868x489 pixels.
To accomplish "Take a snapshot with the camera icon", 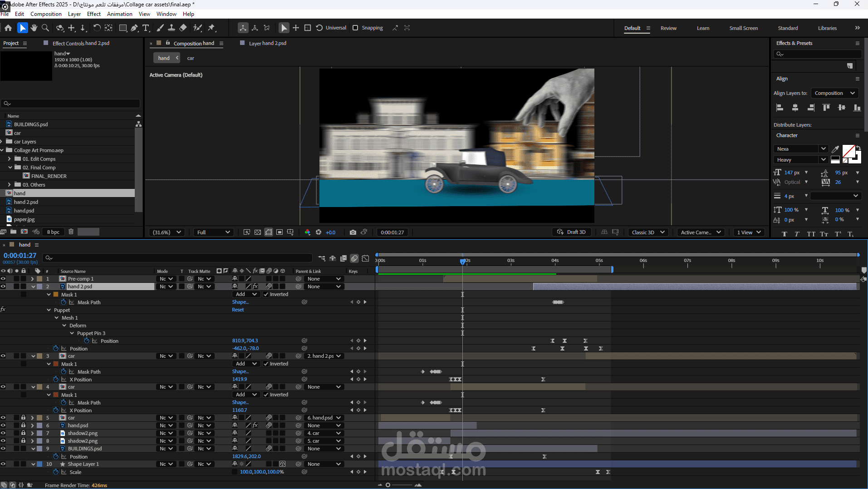I will (353, 232).
